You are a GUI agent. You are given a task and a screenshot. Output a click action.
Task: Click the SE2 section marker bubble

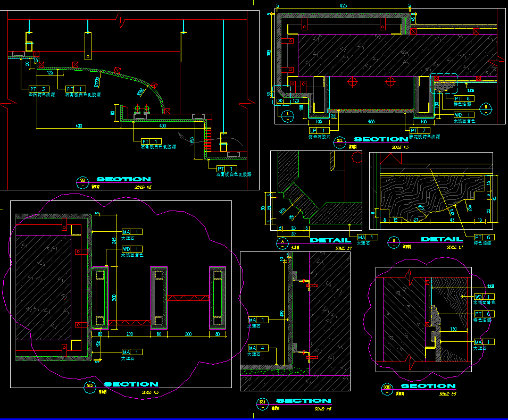[340, 141]
